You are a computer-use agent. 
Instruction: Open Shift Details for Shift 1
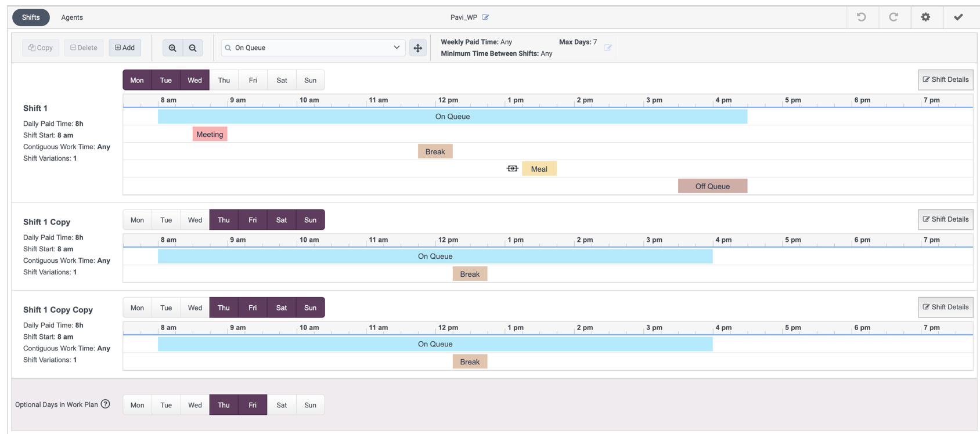945,79
